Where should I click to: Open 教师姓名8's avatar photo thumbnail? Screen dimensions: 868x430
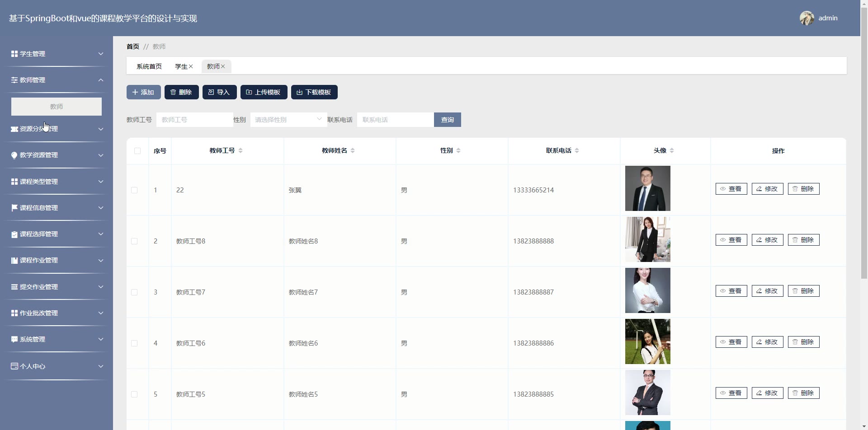click(x=647, y=239)
